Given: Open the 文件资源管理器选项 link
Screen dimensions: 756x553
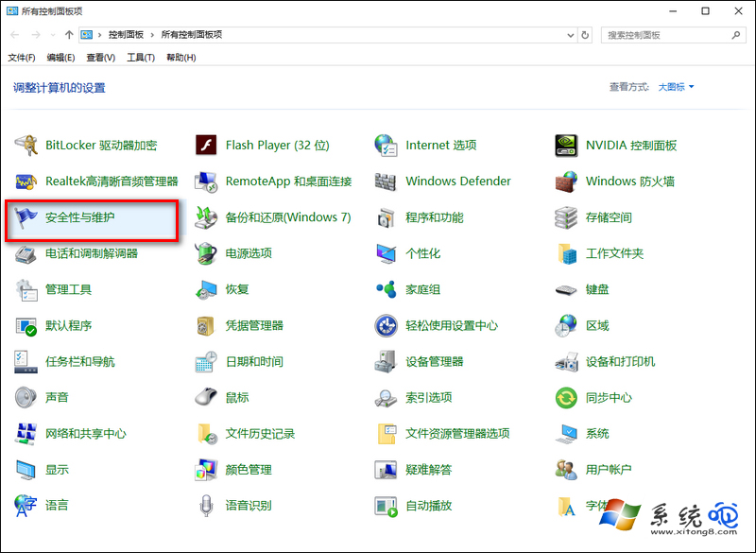Looking at the screenshot, I should point(457,434).
